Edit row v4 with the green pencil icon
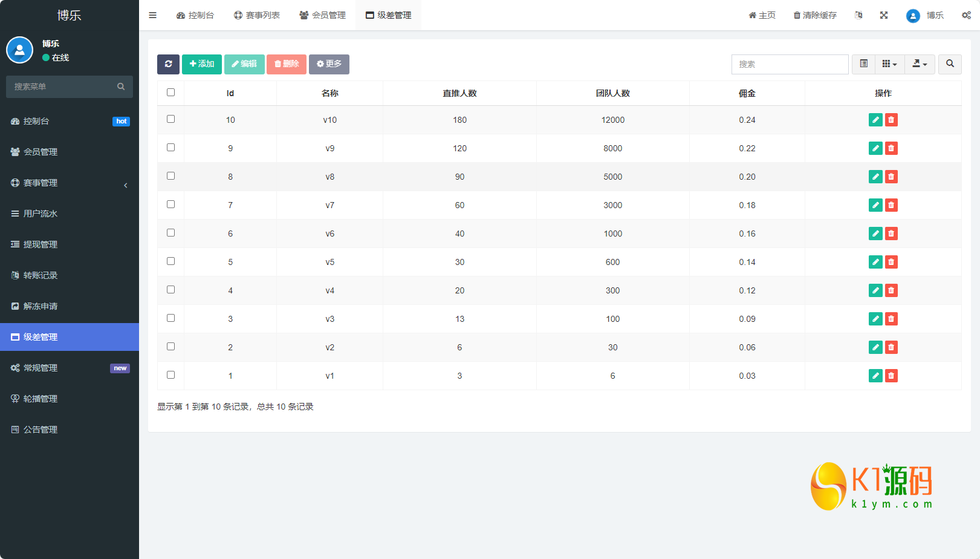This screenshot has width=980, height=559. (875, 290)
